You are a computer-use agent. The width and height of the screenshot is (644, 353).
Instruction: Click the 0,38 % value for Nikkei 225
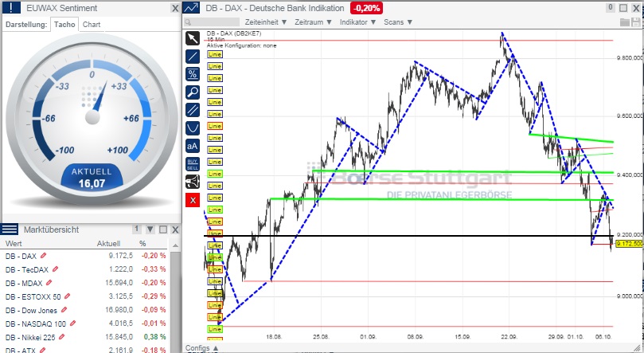point(155,337)
